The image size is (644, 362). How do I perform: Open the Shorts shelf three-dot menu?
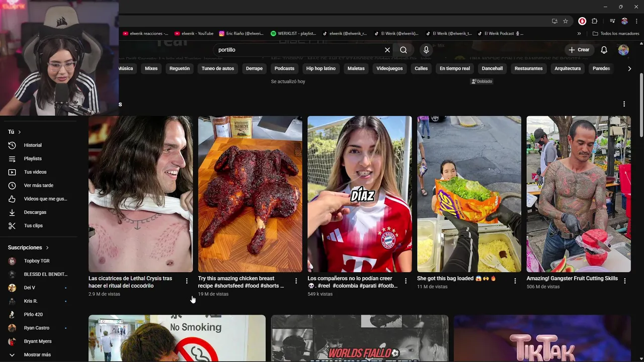[624, 104]
